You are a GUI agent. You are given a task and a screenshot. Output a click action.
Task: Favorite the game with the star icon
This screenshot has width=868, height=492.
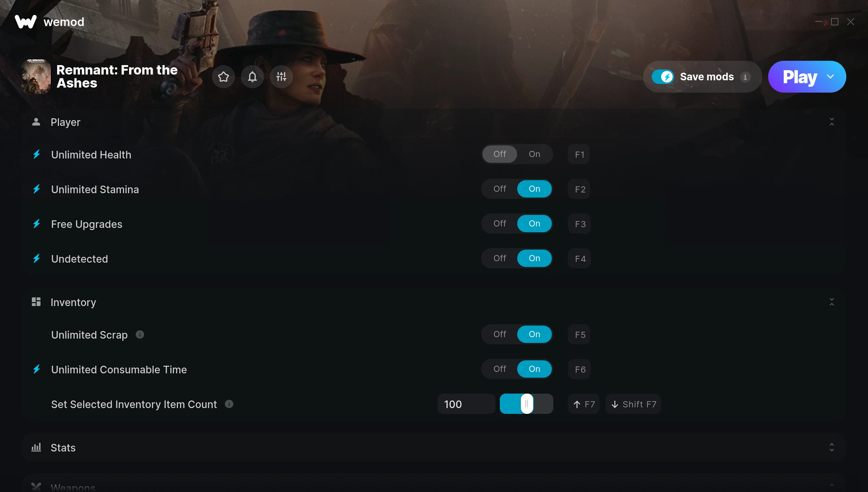coord(224,77)
